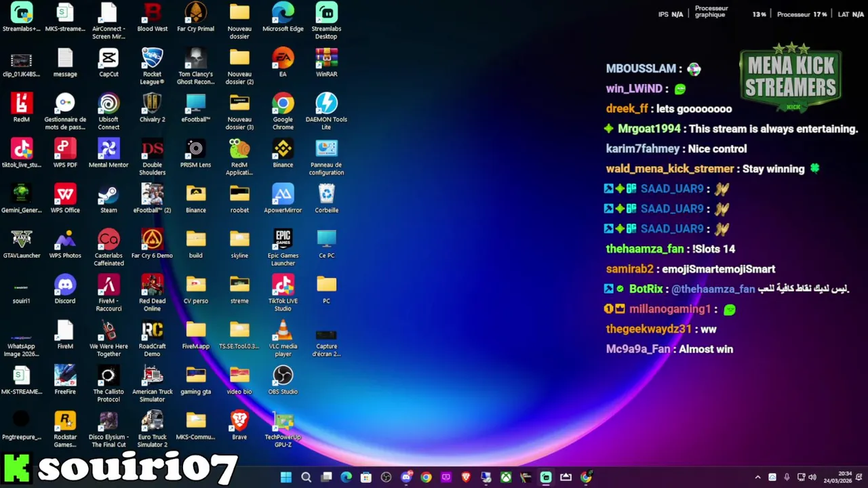Open Ubisoft Connect from the desktop
Image resolution: width=868 pixels, height=488 pixels.
[x=108, y=112]
